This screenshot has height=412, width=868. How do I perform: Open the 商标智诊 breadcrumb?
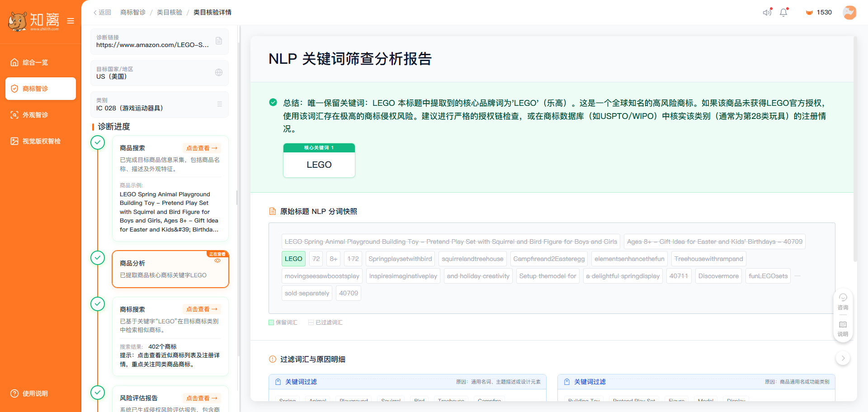point(133,12)
